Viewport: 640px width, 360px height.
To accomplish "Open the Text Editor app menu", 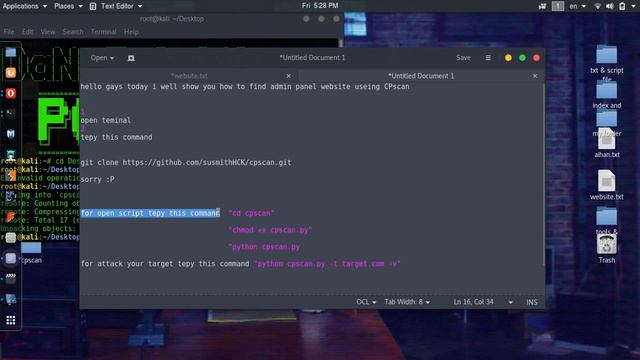I will (x=116, y=6).
